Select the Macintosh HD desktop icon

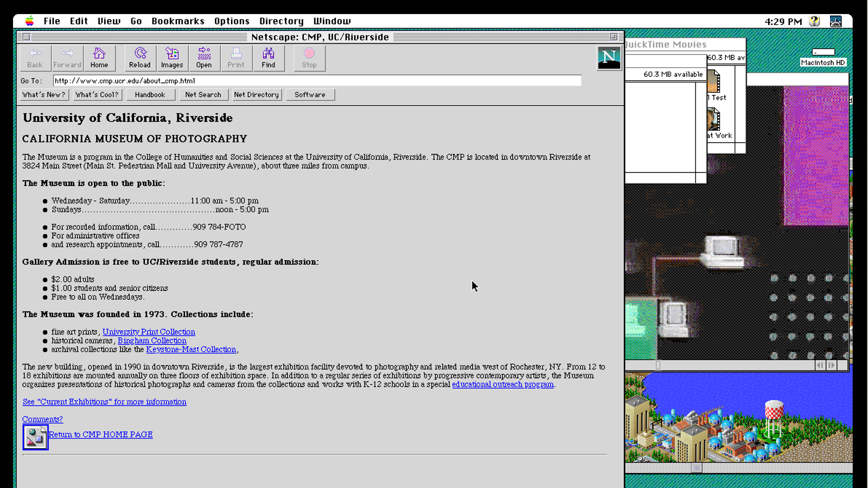823,57
